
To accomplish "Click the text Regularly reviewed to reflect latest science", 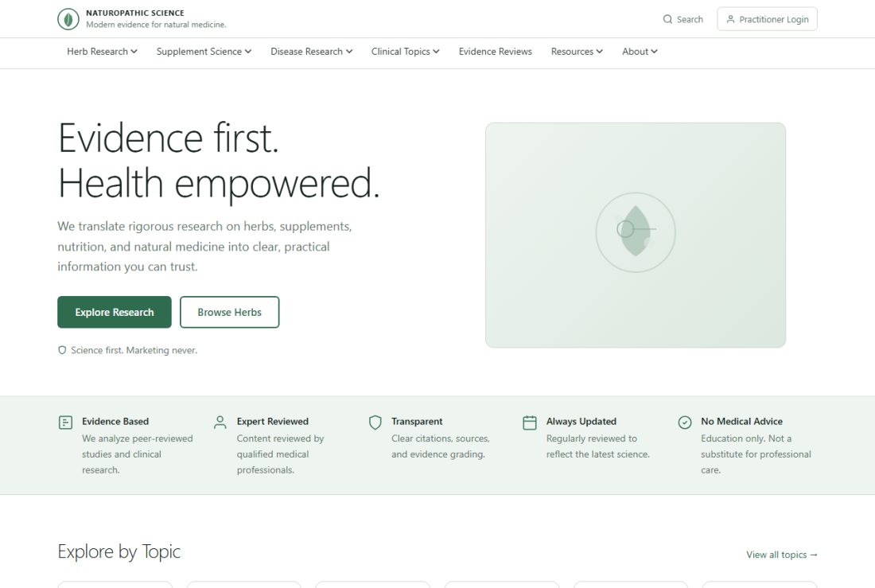I will pos(597,446).
